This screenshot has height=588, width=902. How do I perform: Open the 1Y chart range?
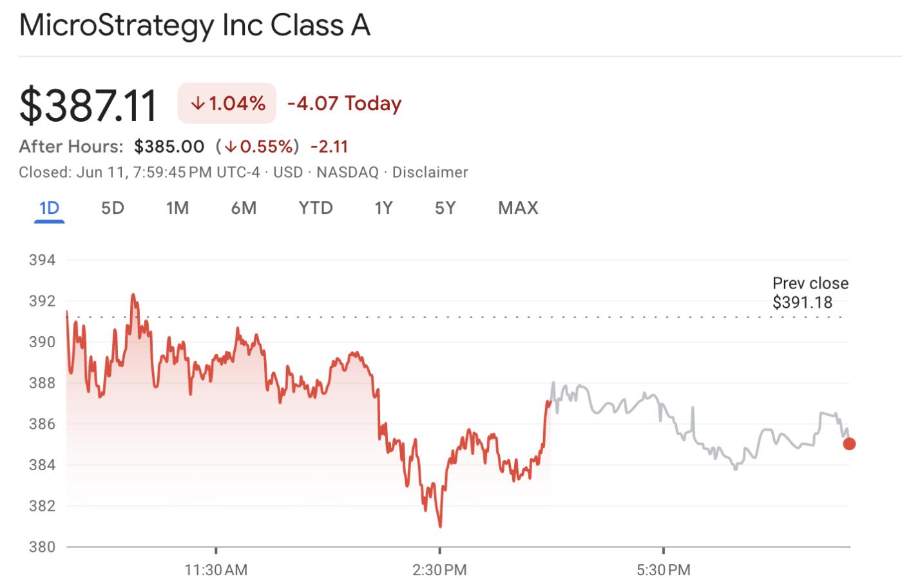click(x=383, y=208)
